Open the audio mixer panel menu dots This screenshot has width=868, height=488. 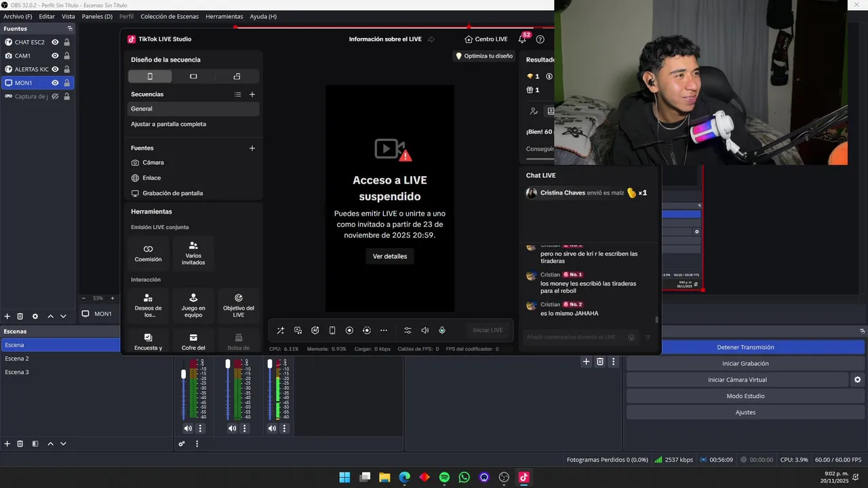pyautogui.click(x=197, y=444)
